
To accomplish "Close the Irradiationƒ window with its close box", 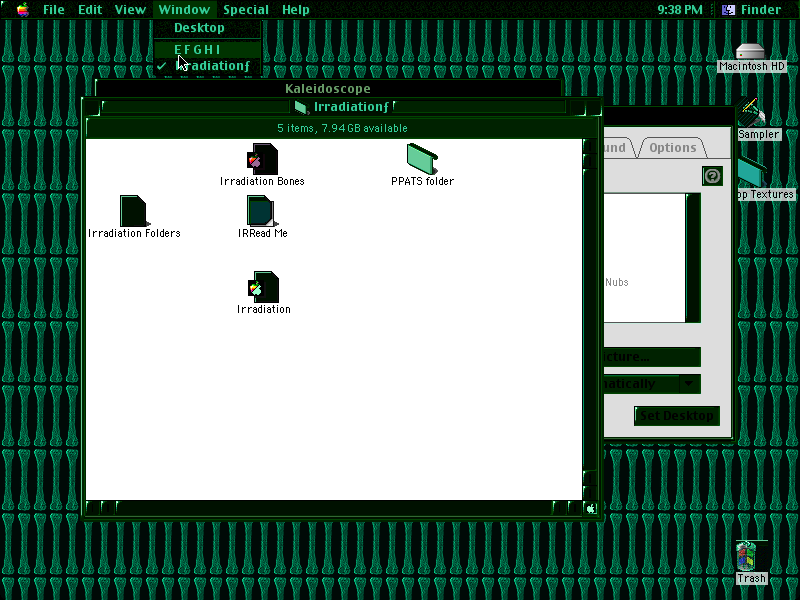I will (x=92, y=107).
